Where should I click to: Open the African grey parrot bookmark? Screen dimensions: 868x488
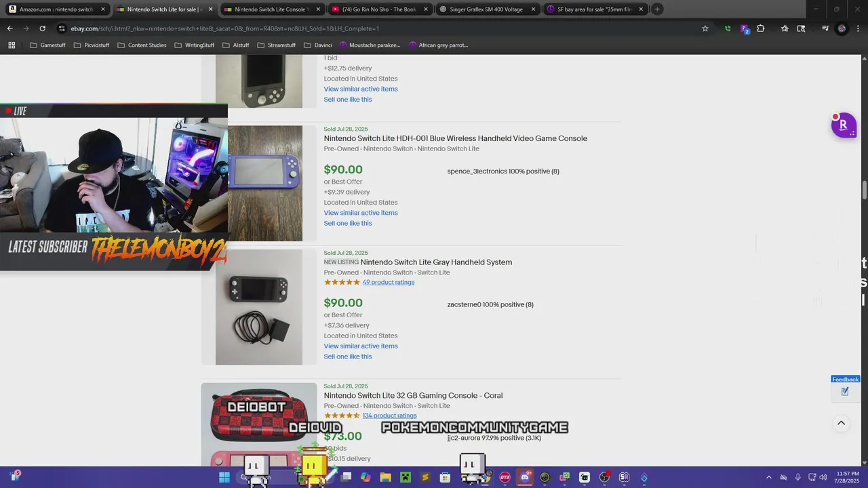click(x=438, y=45)
